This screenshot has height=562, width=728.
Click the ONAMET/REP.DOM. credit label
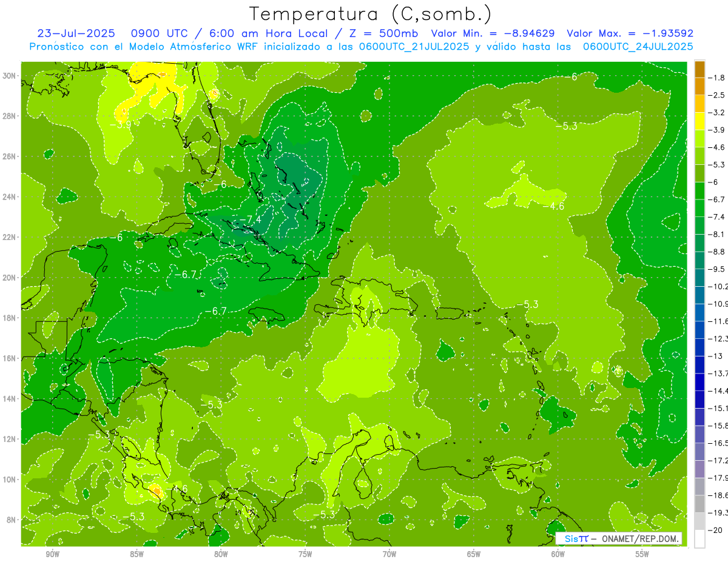pyautogui.click(x=640, y=539)
